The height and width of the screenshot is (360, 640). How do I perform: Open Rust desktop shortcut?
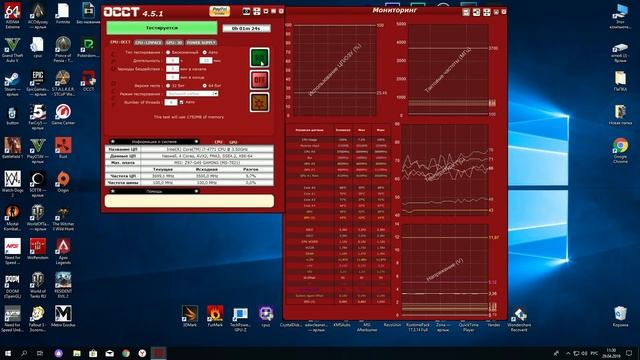[x=63, y=148]
